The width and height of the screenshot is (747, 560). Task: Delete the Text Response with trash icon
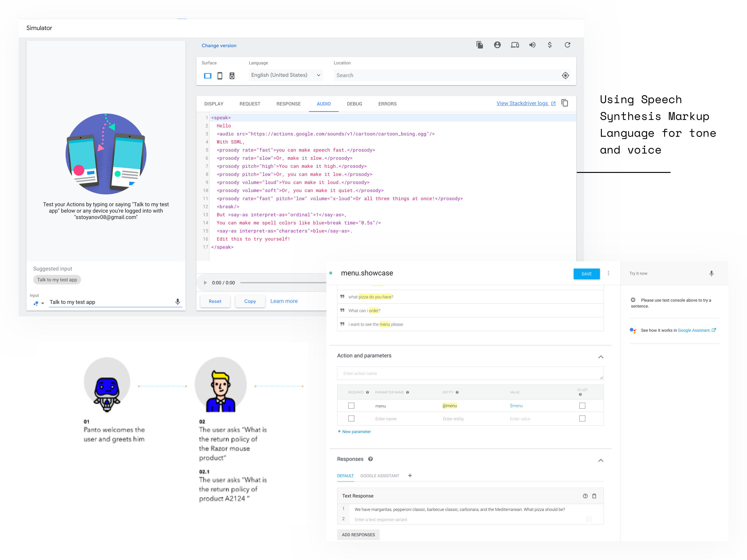594,496
